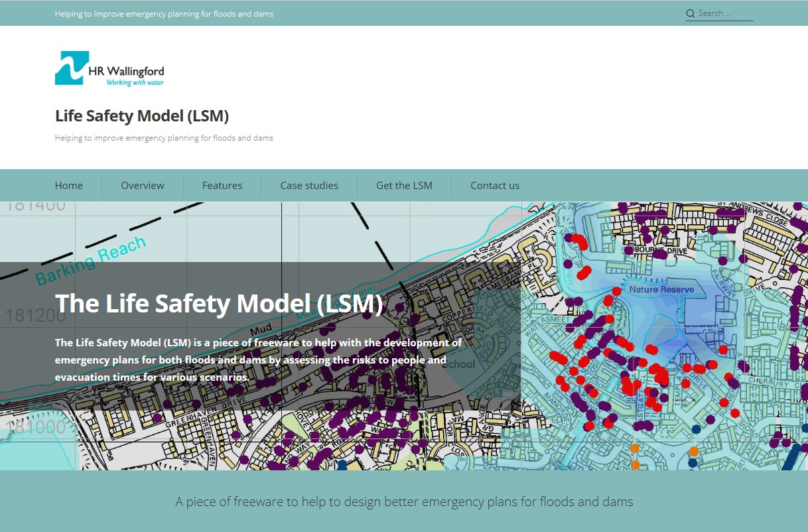Screen dimensions: 808x532
Task: Click the freeware subtitle below the map
Action: [x=404, y=501]
